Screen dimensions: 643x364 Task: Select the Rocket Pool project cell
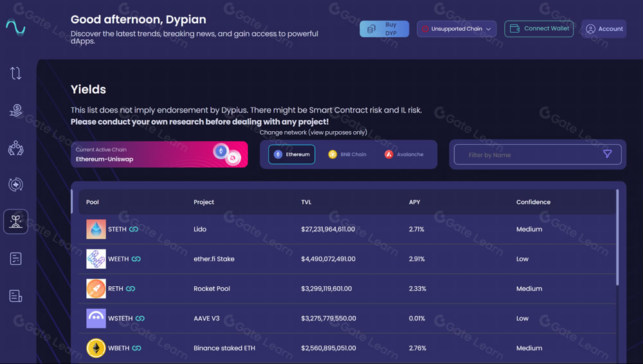(212, 289)
